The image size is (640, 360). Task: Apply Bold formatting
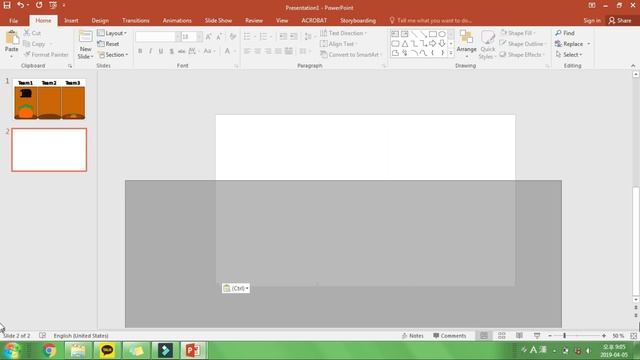click(x=140, y=51)
